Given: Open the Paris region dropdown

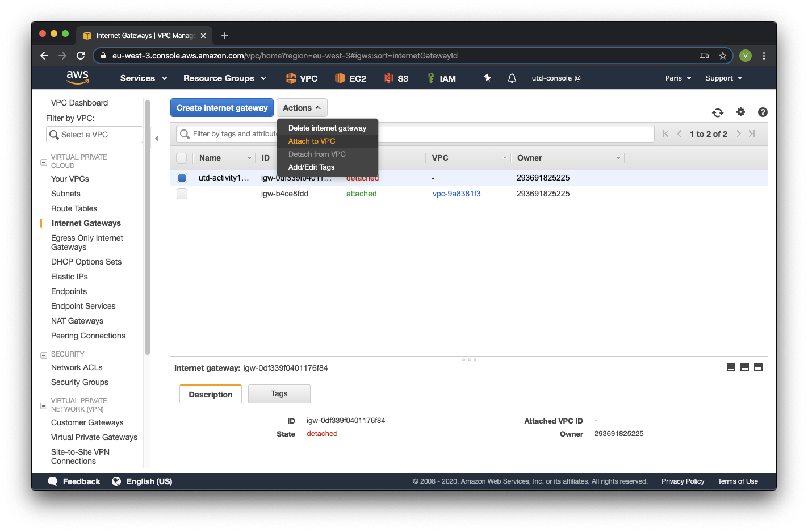Looking at the screenshot, I should 678,78.
